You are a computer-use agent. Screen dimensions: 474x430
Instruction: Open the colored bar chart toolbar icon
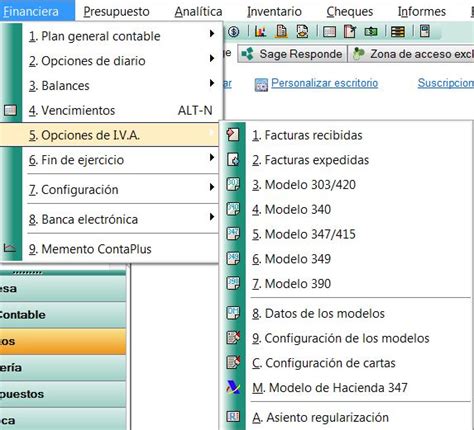pos(260,32)
